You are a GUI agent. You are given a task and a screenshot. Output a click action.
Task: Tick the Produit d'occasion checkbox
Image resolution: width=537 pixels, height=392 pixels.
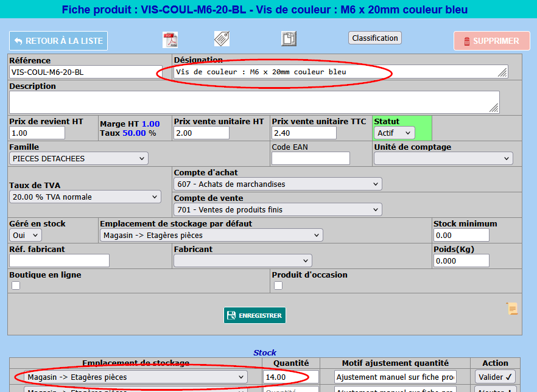[278, 285]
